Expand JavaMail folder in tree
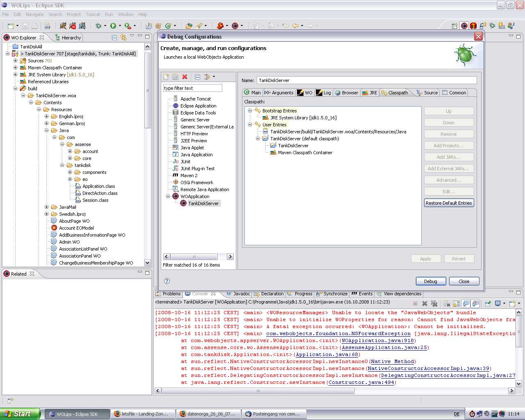Screen dimensions: 525x420 point(46,207)
